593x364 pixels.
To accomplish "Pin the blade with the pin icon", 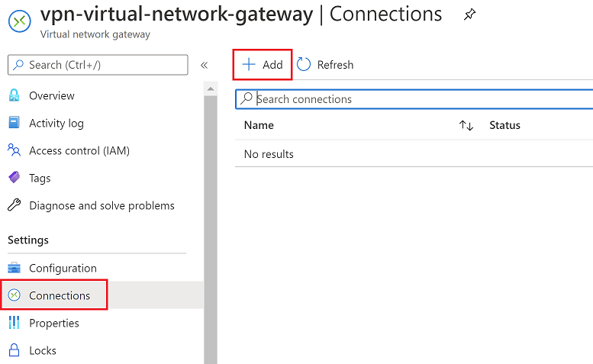I will 469,14.
